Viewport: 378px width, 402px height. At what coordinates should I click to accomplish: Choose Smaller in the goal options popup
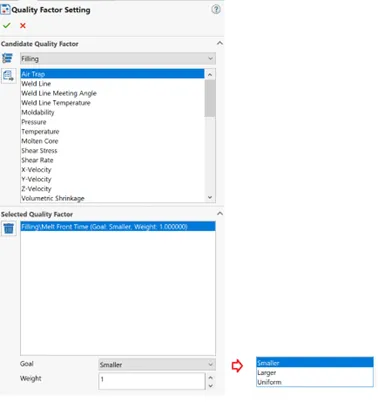pyautogui.click(x=315, y=363)
